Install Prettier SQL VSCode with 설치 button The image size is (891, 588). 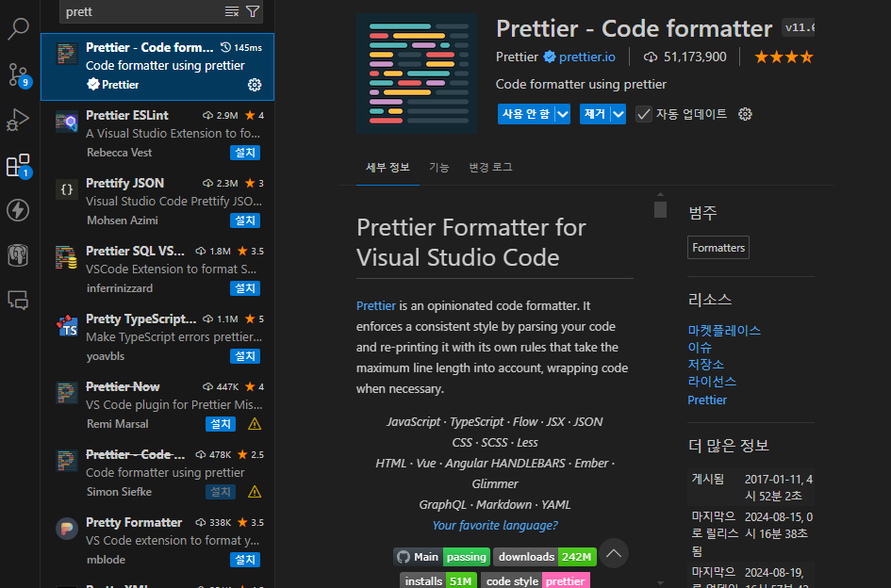(245, 288)
